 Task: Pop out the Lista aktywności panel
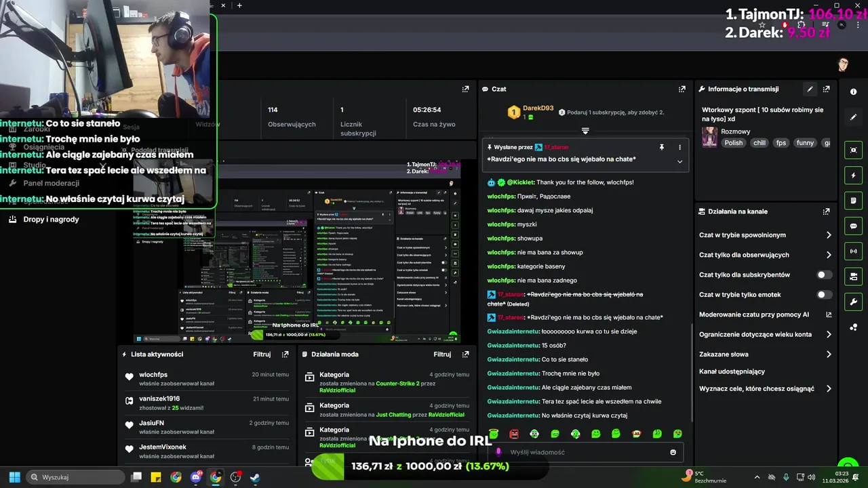pos(285,354)
